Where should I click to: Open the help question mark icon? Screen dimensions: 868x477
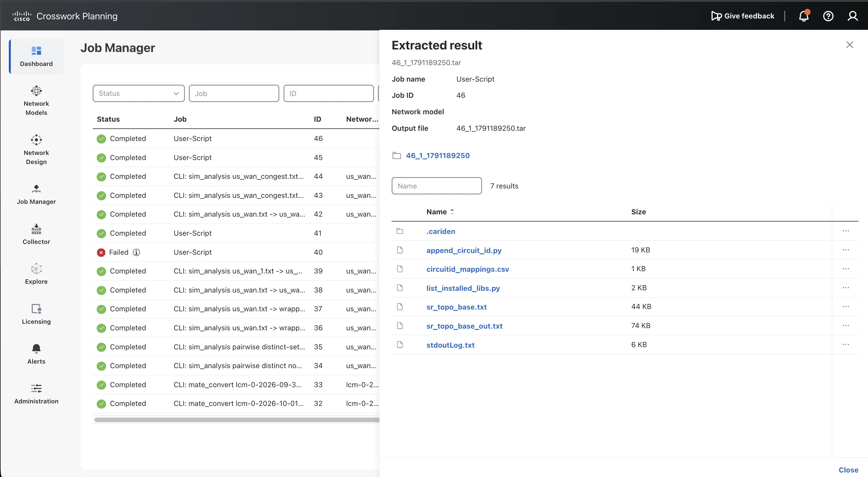[x=828, y=16]
